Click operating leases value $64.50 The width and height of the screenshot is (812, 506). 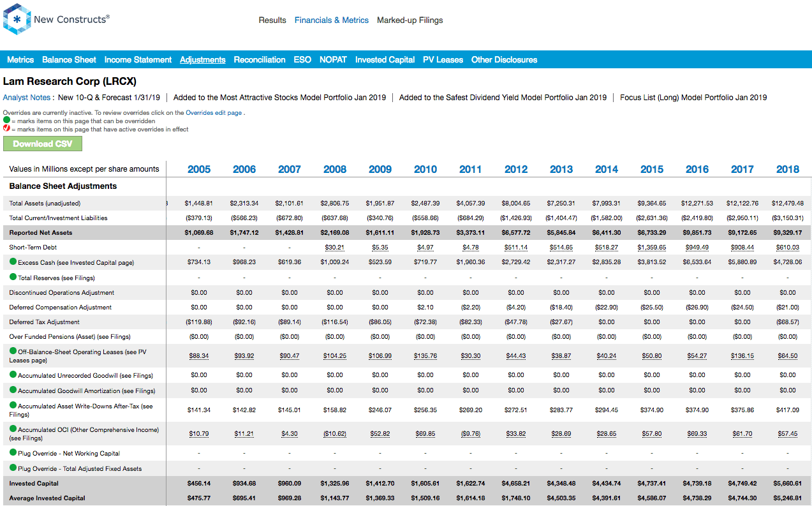point(788,355)
